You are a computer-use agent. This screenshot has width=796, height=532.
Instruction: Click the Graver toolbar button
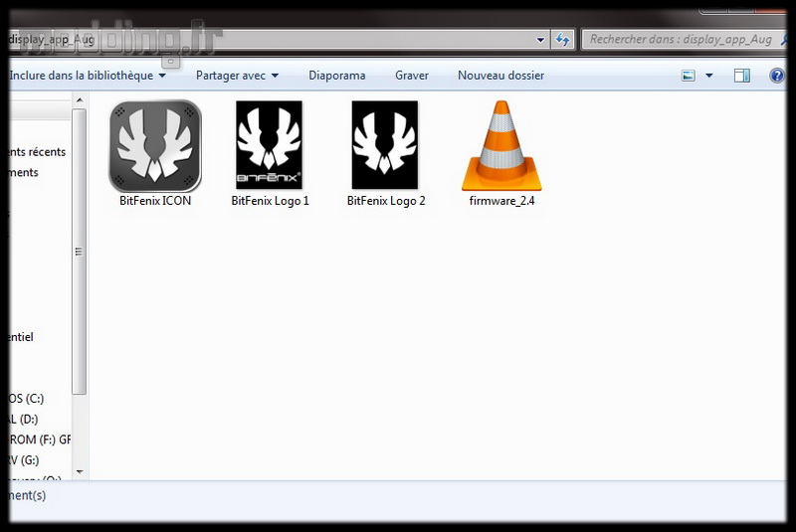coord(412,76)
